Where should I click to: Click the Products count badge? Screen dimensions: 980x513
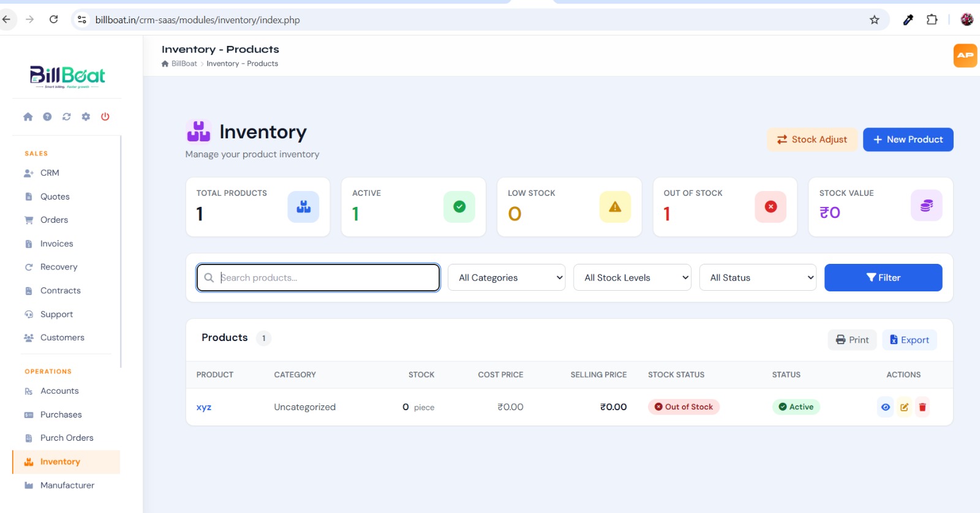[264, 338]
